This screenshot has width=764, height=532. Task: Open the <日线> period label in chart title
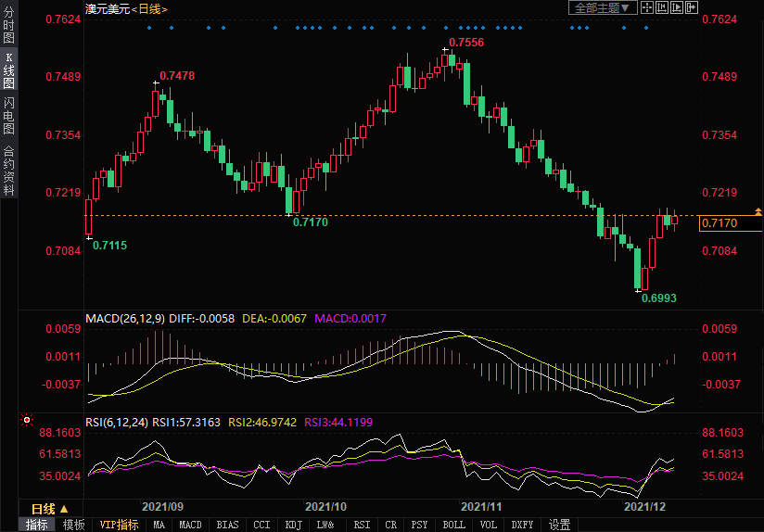tap(149, 8)
